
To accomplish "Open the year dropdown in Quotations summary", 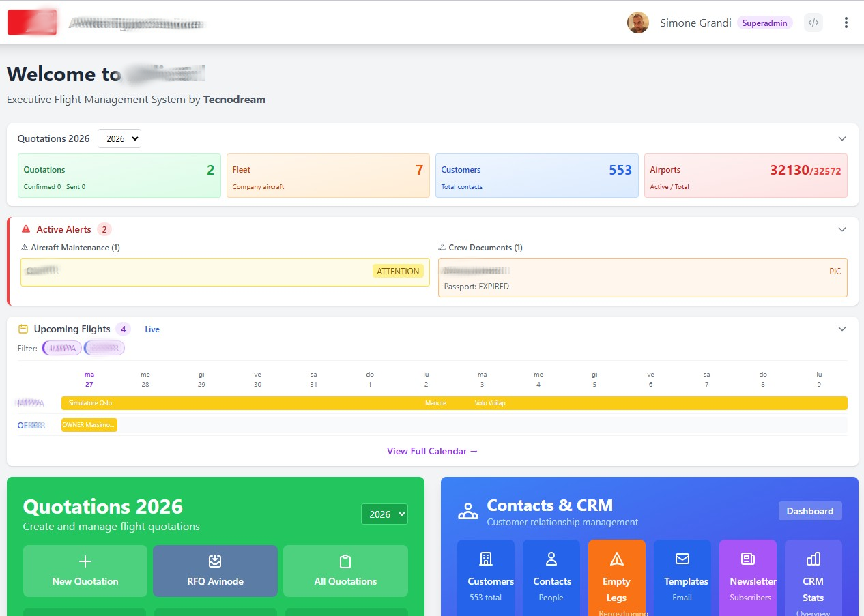I will coord(119,138).
